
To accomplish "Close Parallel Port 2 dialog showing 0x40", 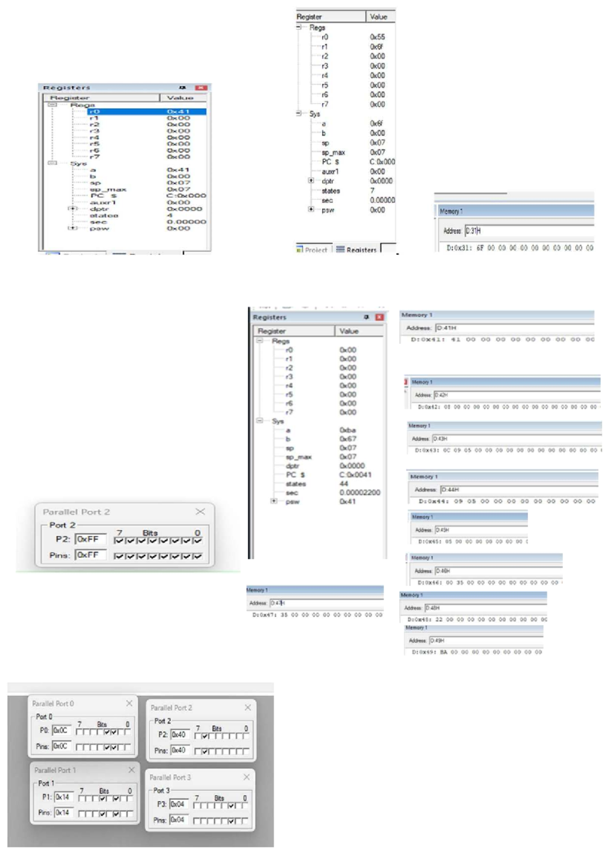I will pyautogui.click(x=248, y=707).
